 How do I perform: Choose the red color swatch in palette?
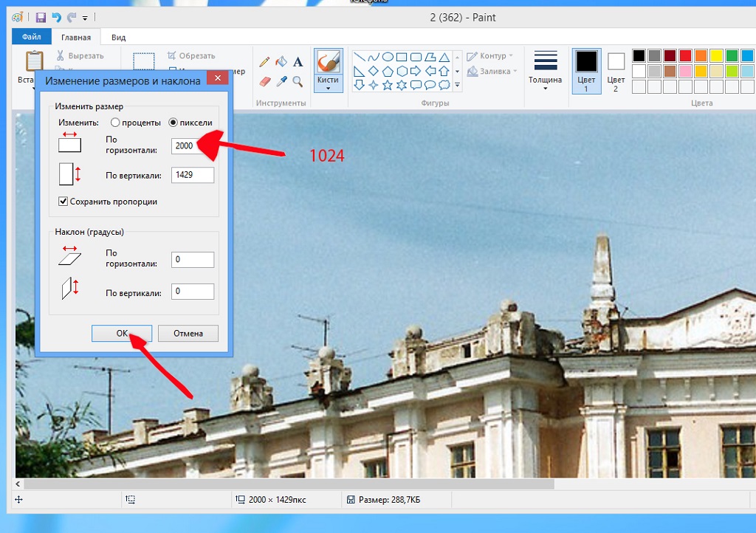pos(685,56)
